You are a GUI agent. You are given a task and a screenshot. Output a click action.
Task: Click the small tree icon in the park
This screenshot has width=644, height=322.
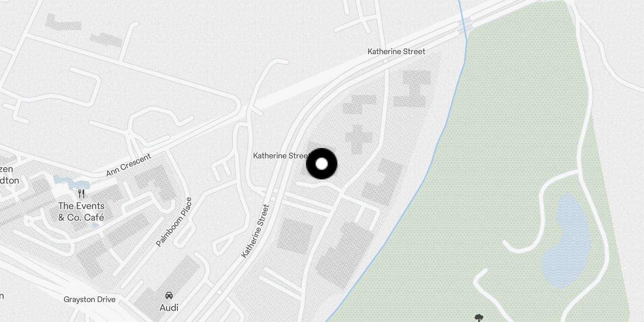tap(479, 318)
